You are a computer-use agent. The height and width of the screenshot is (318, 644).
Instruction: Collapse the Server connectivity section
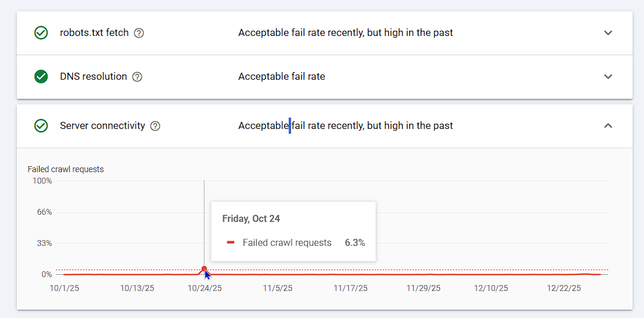pyautogui.click(x=608, y=126)
